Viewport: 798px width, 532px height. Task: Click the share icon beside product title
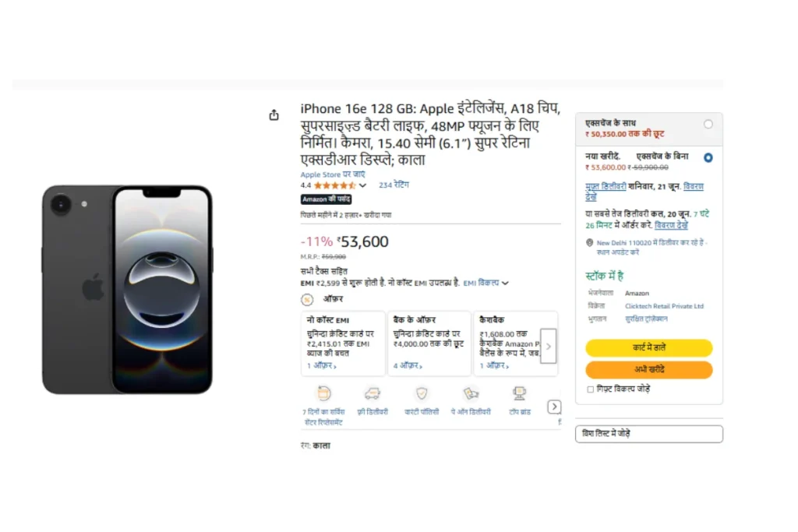click(x=274, y=115)
